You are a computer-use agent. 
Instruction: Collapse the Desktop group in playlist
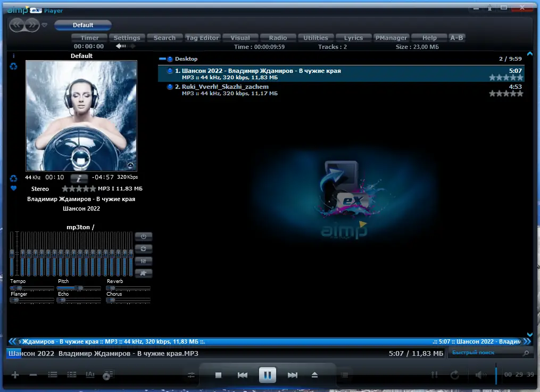162,59
